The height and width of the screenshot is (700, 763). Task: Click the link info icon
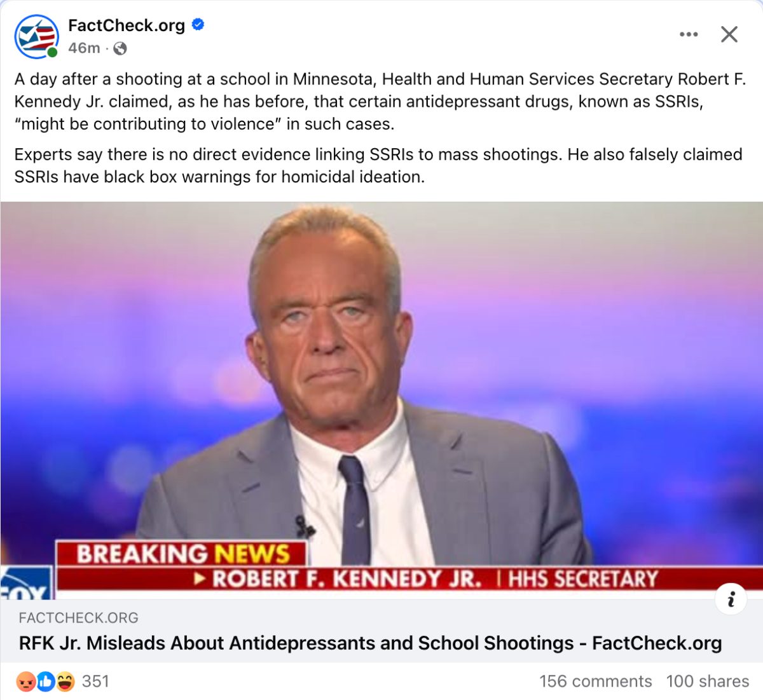731,599
